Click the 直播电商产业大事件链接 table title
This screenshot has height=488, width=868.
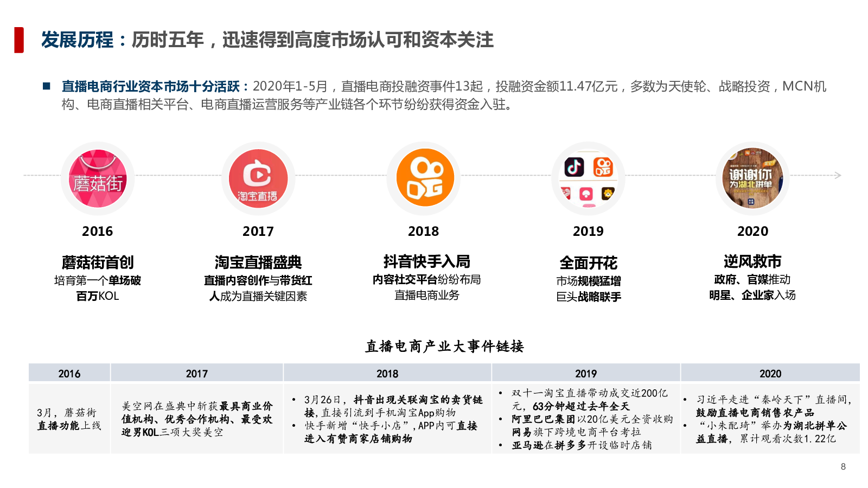tap(444, 346)
